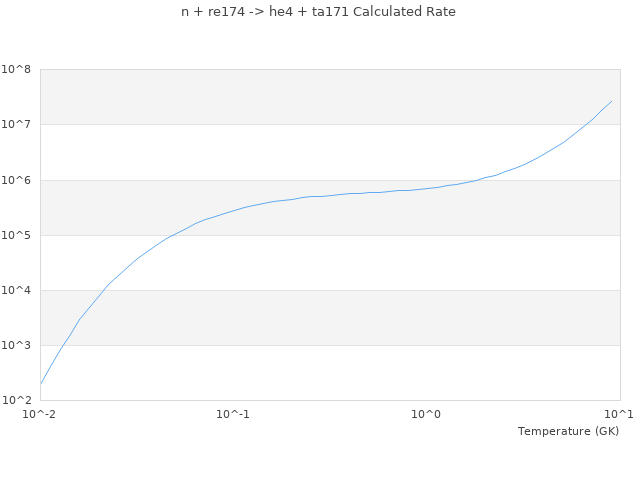Screen dimensions: 640x480
Task: Click the 10^-1 x-axis tick label
Action: tap(233, 414)
